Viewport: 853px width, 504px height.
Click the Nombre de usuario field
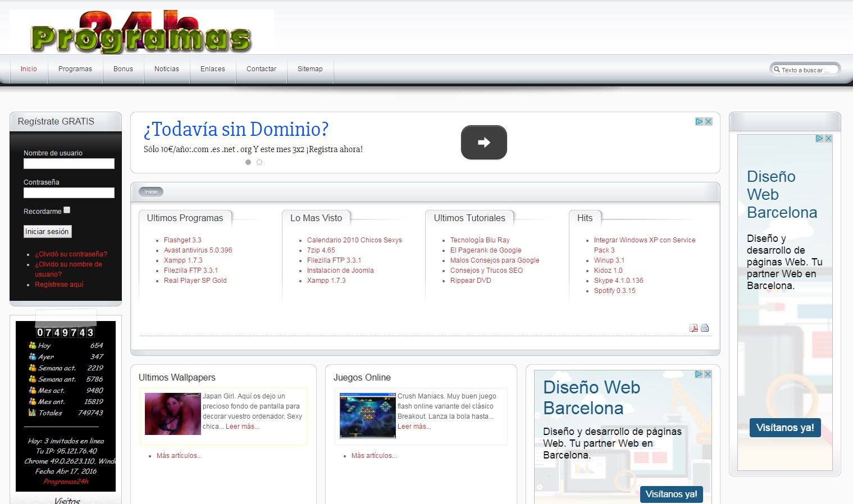(x=69, y=163)
